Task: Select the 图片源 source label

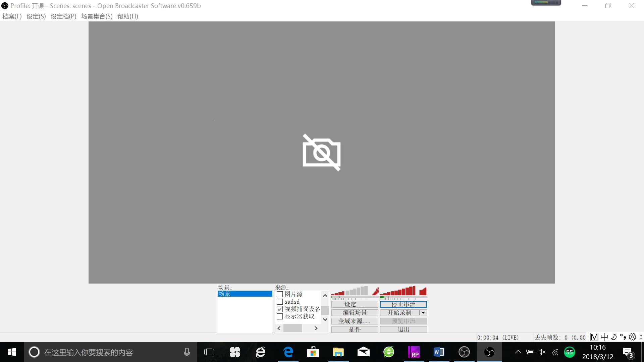Action: tap(293, 294)
